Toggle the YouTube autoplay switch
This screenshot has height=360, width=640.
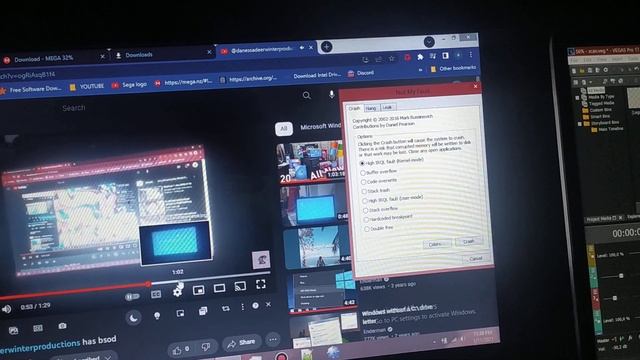(132, 297)
